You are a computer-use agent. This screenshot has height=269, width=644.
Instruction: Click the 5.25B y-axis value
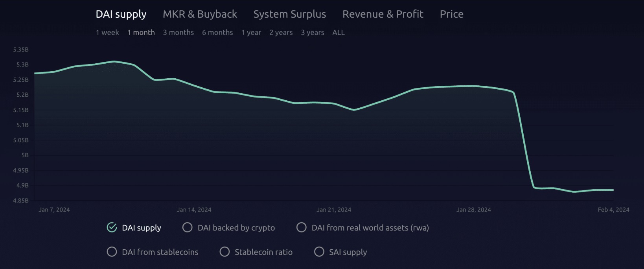tap(21, 80)
